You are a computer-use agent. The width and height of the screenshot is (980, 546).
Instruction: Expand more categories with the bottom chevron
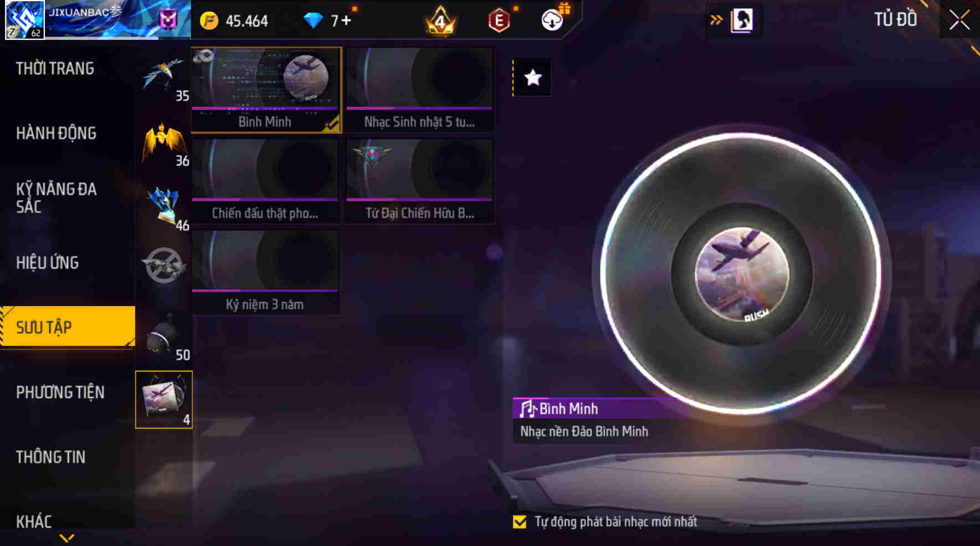67,538
